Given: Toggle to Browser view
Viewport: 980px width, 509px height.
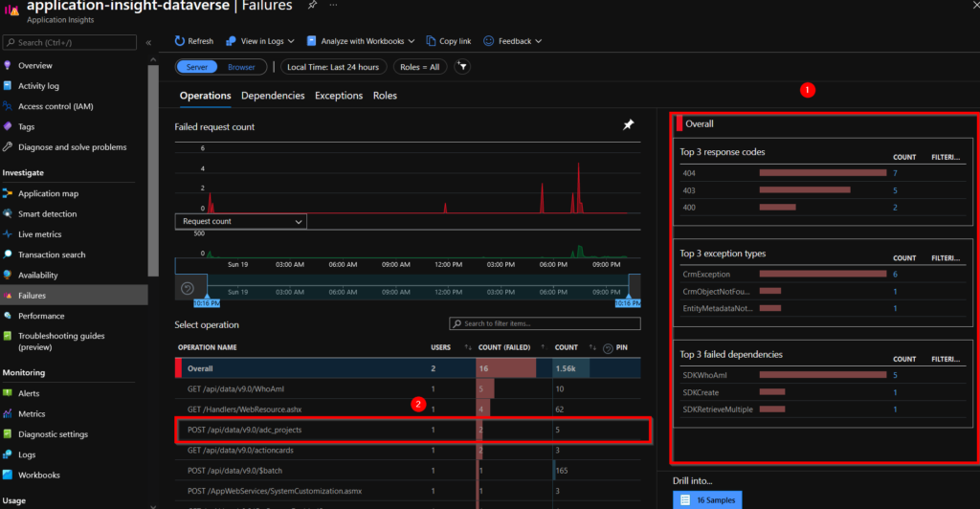Looking at the screenshot, I should coord(241,67).
